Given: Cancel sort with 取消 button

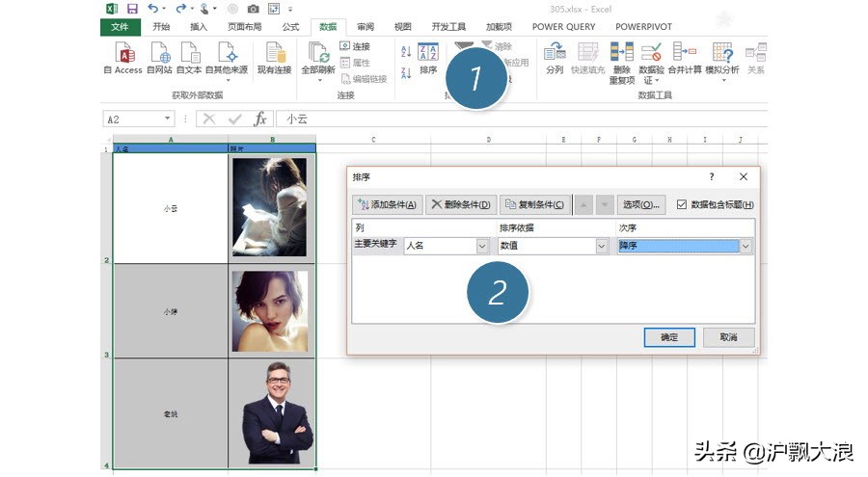Looking at the screenshot, I should (x=728, y=337).
